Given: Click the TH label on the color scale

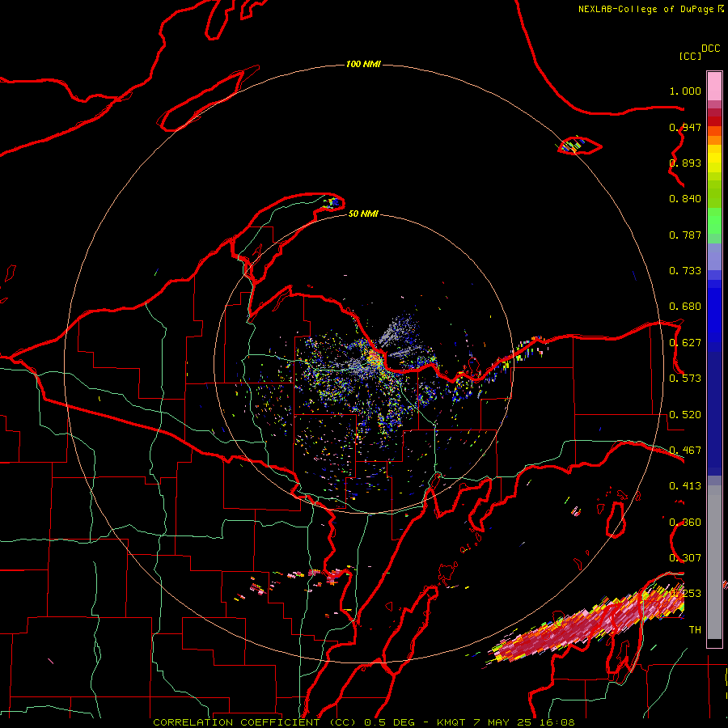Looking at the screenshot, I should (695, 630).
